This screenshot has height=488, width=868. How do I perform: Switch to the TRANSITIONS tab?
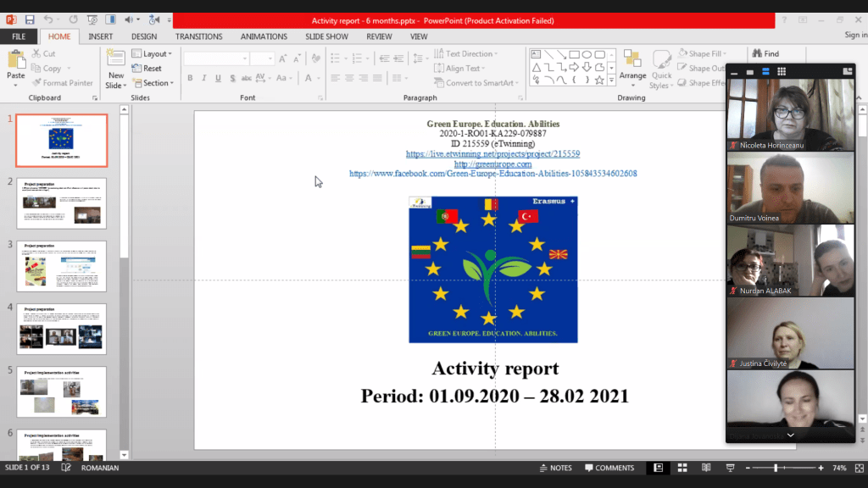198,36
